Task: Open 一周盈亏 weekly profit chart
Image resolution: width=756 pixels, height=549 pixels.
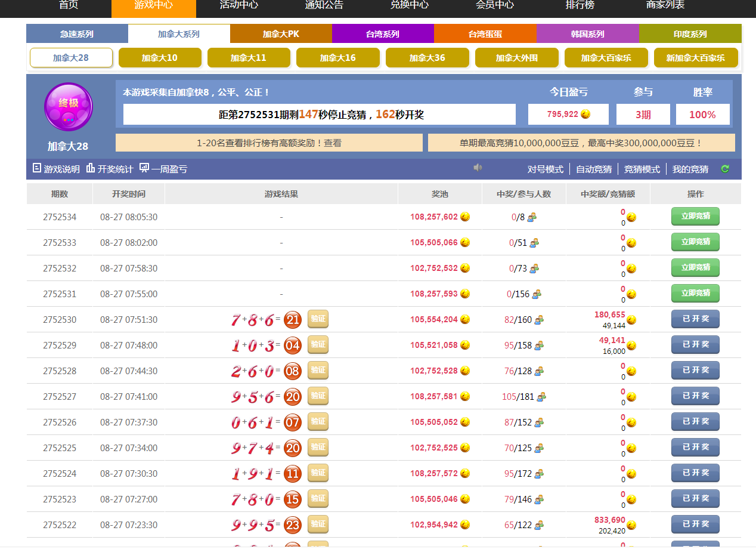Action: [144, 168]
